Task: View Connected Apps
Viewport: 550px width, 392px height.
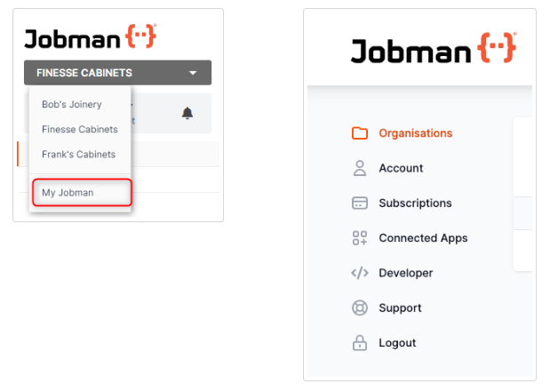Action: pyautogui.click(x=423, y=238)
